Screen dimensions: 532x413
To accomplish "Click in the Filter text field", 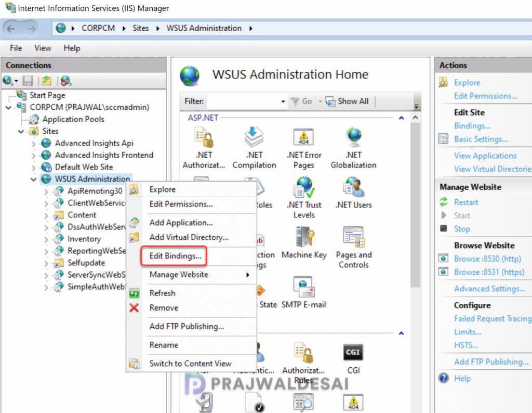I will pos(243,101).
